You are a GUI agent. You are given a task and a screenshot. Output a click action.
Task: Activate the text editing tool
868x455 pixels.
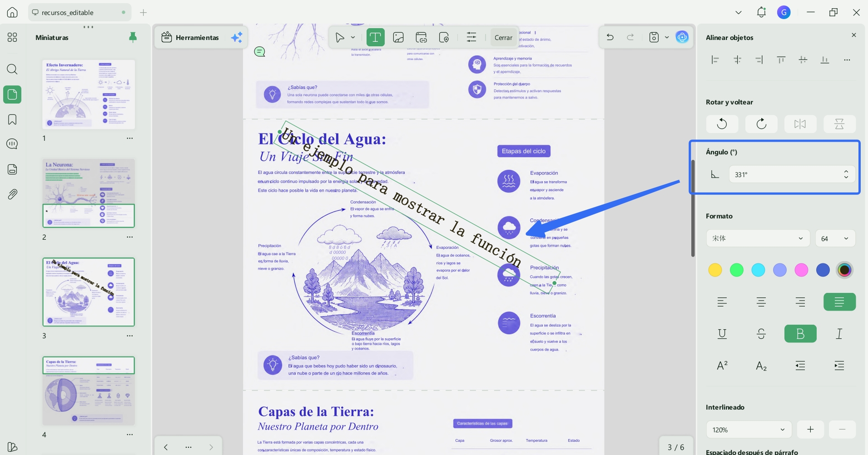(x=375, y=37)
